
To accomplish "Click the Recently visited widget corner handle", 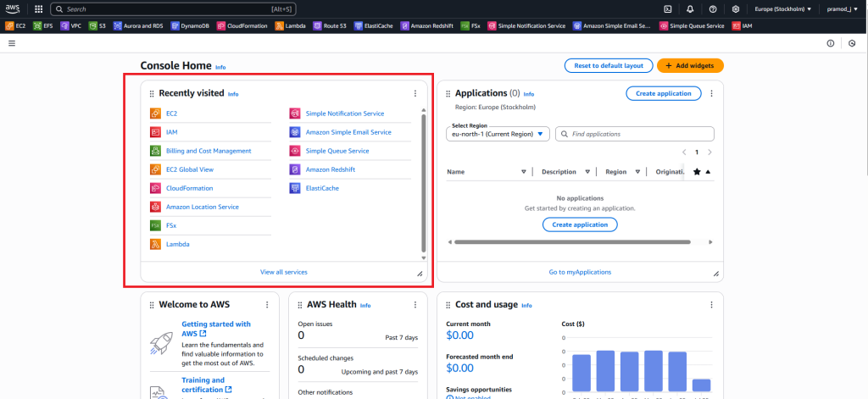I will [x=419, y=274].
